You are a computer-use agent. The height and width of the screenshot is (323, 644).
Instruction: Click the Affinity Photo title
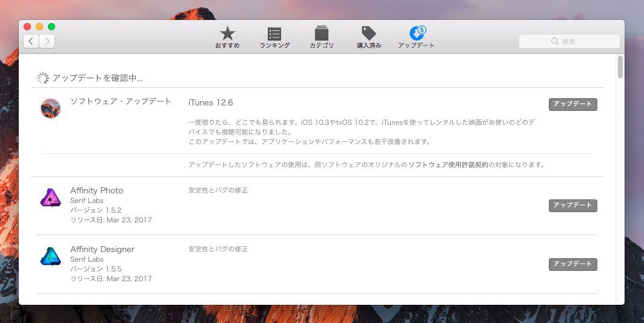click(96, 190)
